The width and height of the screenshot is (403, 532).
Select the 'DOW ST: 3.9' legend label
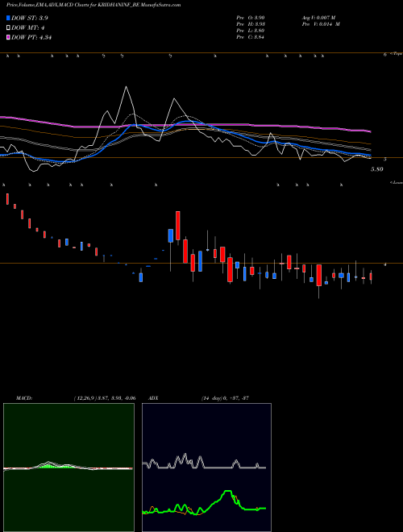coord(30,18)
